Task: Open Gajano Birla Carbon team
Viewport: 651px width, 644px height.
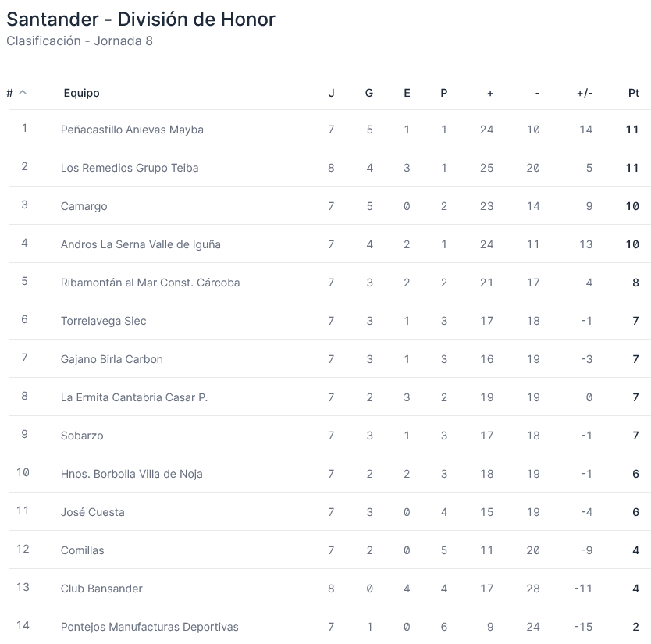Action: (112, 359)
